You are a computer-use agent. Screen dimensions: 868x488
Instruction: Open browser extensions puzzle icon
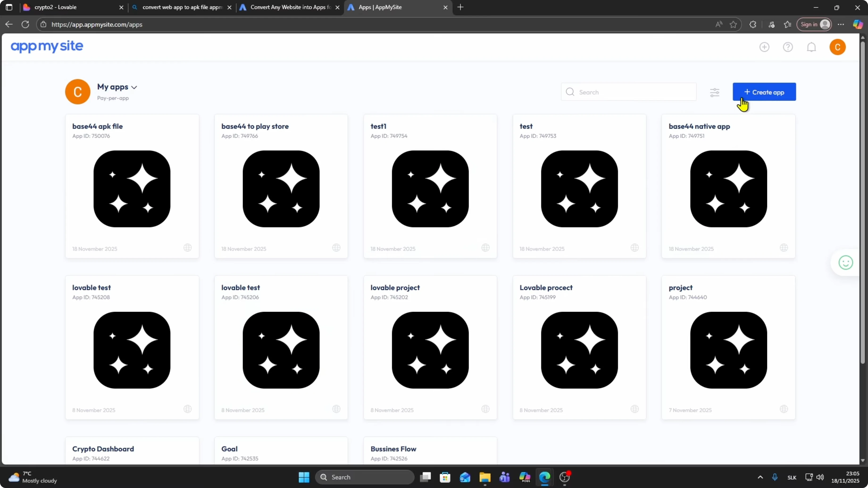pos(753,24)
